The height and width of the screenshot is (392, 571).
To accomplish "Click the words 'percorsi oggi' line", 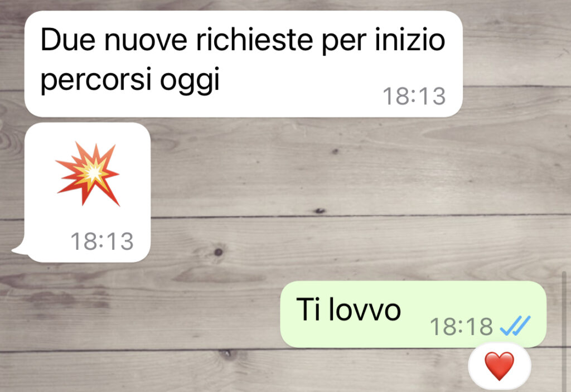I will tap(130, 79).
